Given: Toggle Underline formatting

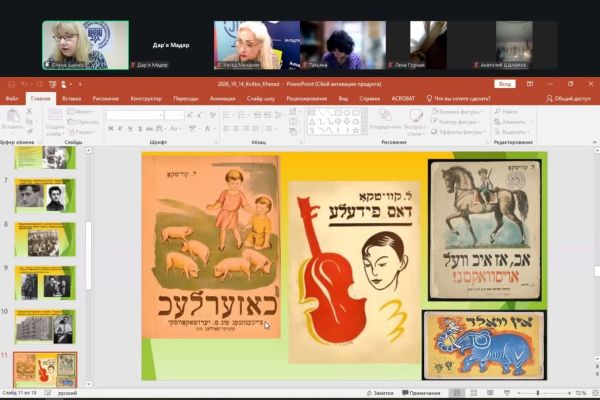Looking at the screenshot, I should 130,129.
